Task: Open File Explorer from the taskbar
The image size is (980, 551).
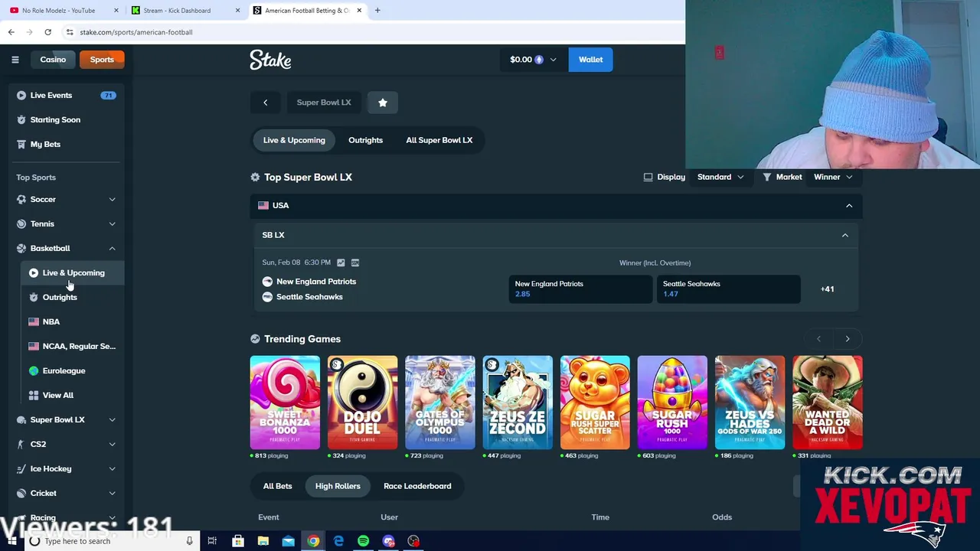Action: click(263, 541)
